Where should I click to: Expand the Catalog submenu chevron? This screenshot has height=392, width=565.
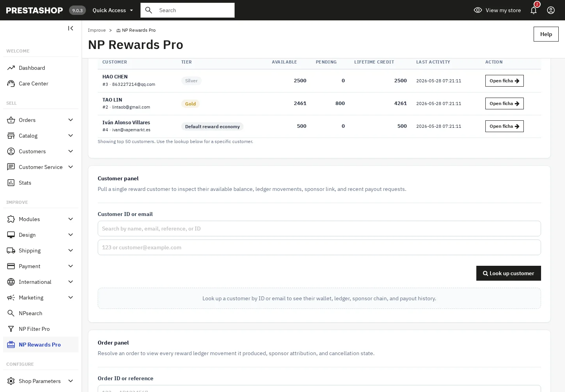click(71, 136)
